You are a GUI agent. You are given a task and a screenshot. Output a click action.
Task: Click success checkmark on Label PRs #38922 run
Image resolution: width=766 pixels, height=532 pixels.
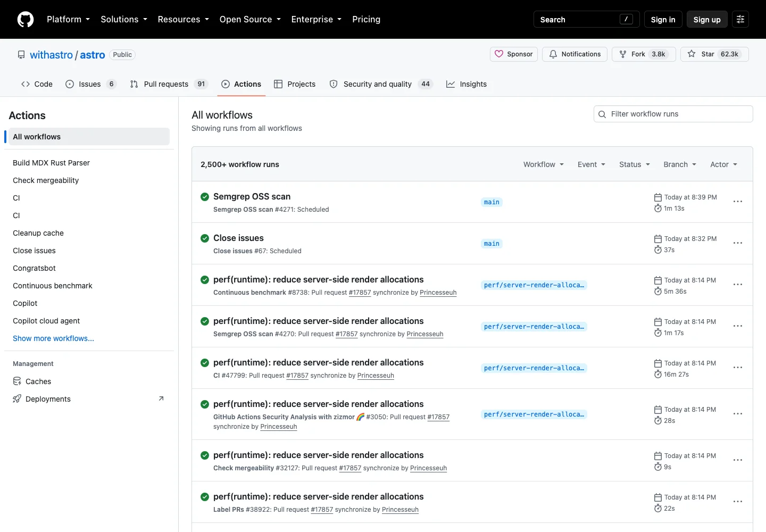click(205, 497)
